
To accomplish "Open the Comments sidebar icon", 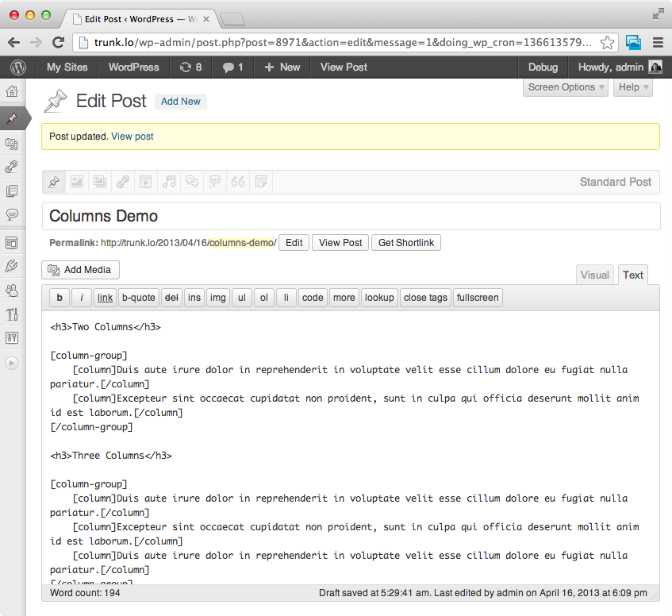I will (12, 214).
